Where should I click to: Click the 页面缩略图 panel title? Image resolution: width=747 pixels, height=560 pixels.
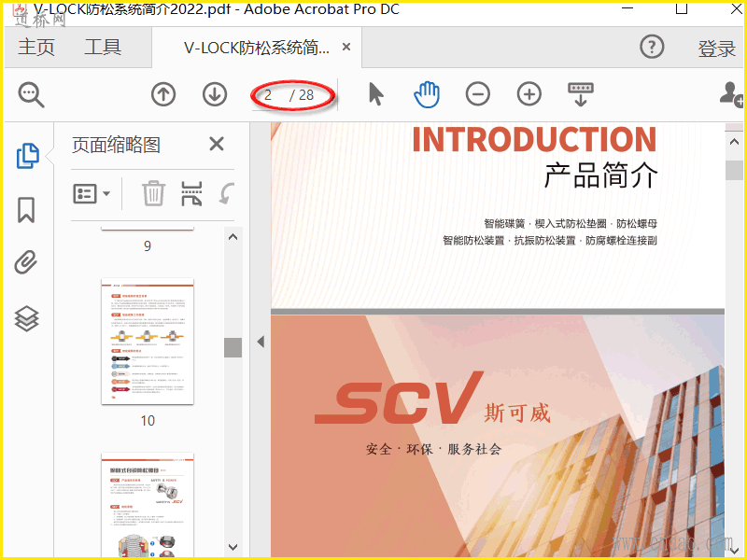[x=116, y=145]
